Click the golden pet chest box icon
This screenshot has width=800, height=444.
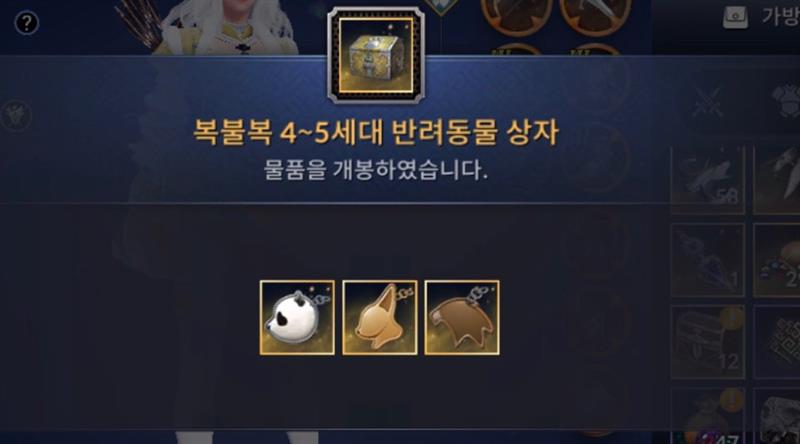click(x=376, y=55)
